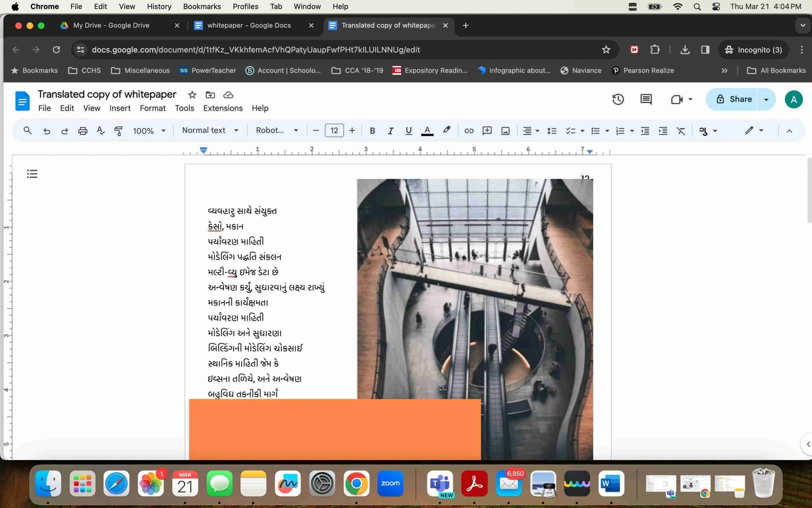Screen dimensions: 812x508
Task: Star the Translated copy of whitepaper document
Action: click(x=192, y=95)
